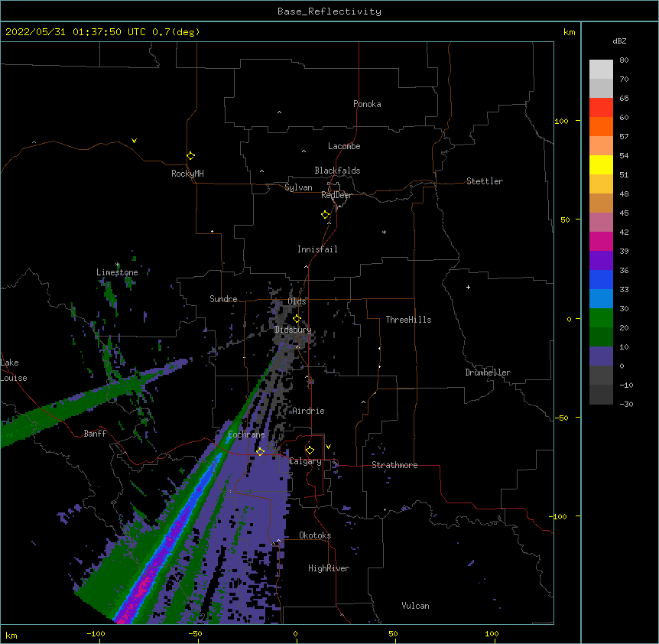The image size is (659, 644).
Task: Select the 50 tick on the right axis
Action: click(565, 220)
